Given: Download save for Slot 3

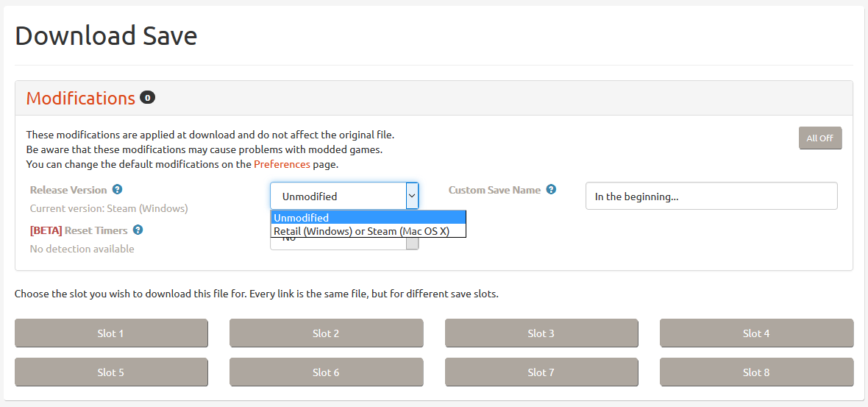Looking at the screenshot, I should pyautogui.click(x=541, y=333).
